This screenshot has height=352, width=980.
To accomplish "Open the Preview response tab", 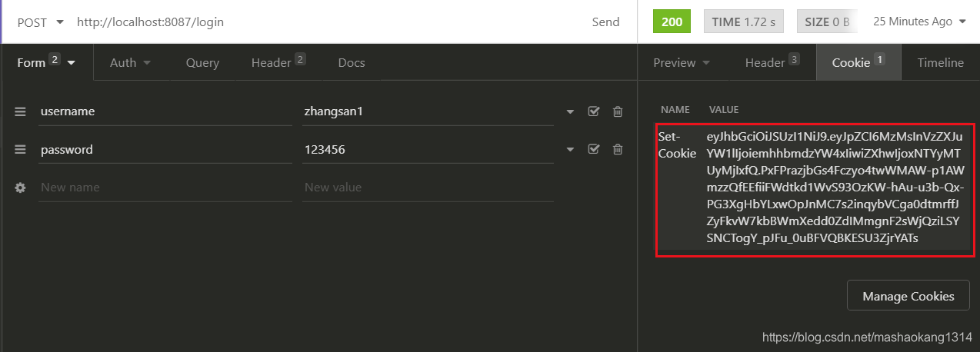I will [x=682, y=63].
